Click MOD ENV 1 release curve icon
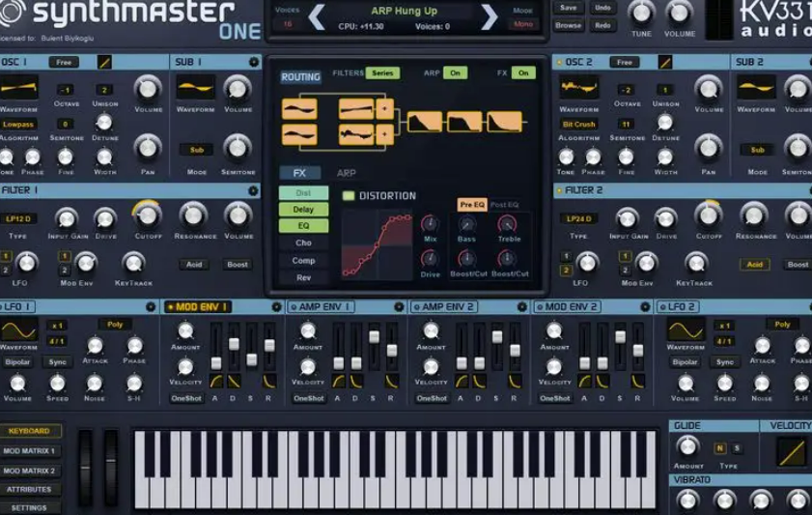The image size is (812, 515). [268, 382]
